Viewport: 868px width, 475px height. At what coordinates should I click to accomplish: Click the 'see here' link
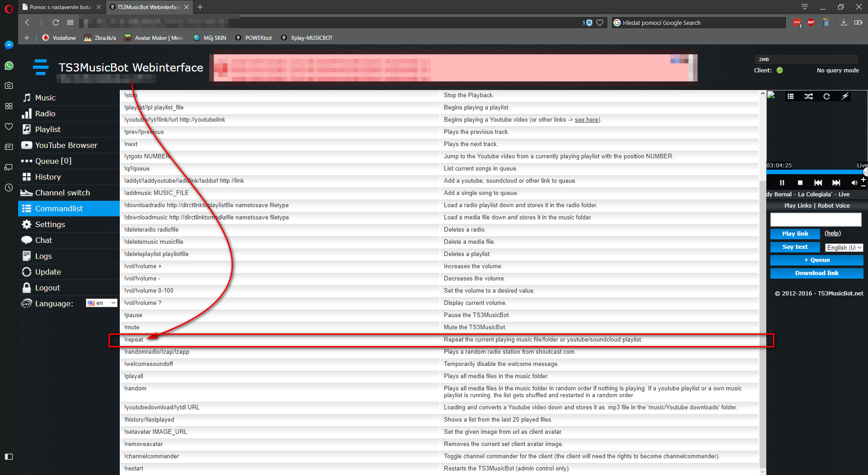(x=587, y=120)
